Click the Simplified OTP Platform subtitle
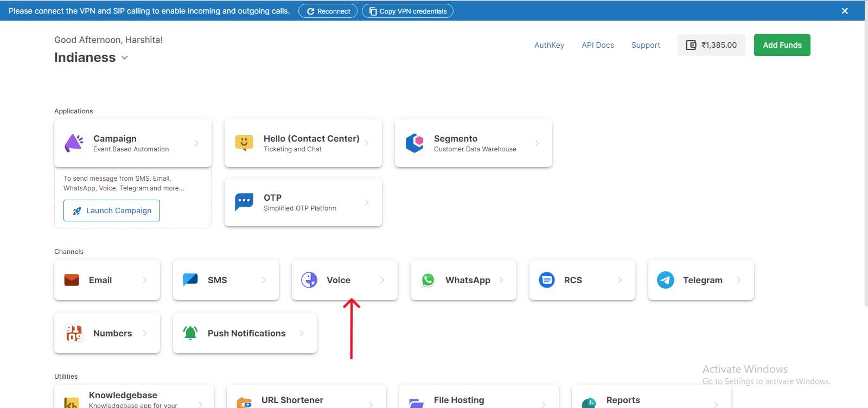Viewport: 868px width, 408px height. point(300,208)
